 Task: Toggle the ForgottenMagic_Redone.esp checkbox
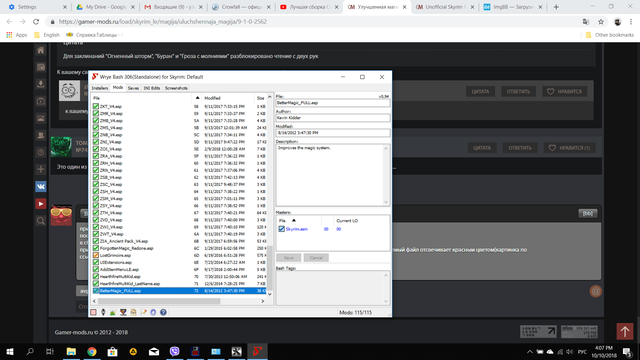tap(96, 248)
